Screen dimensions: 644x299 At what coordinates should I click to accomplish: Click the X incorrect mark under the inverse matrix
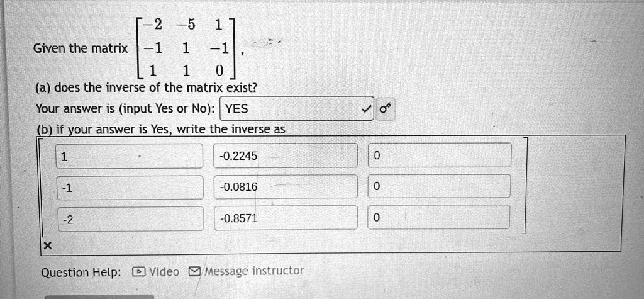48,246
